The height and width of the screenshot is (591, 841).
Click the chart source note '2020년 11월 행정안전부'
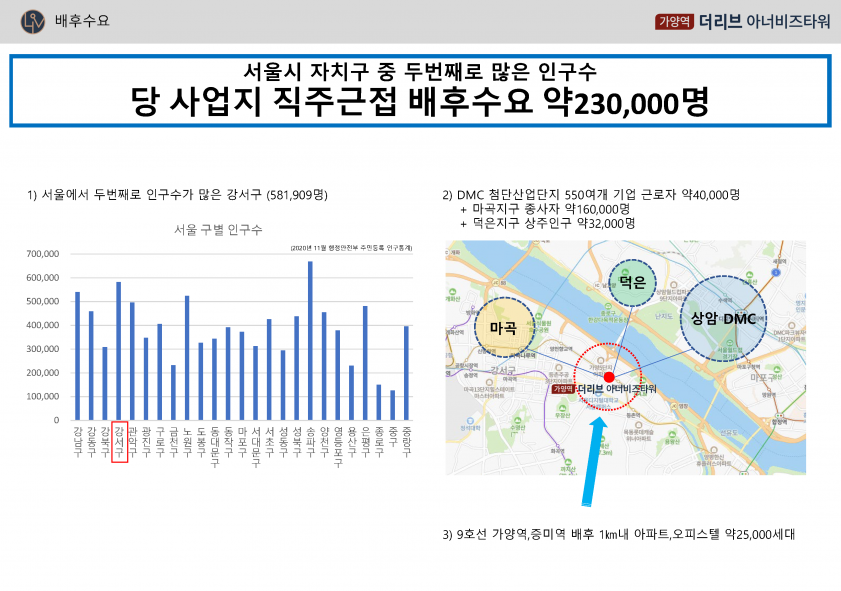click(351, 248)
